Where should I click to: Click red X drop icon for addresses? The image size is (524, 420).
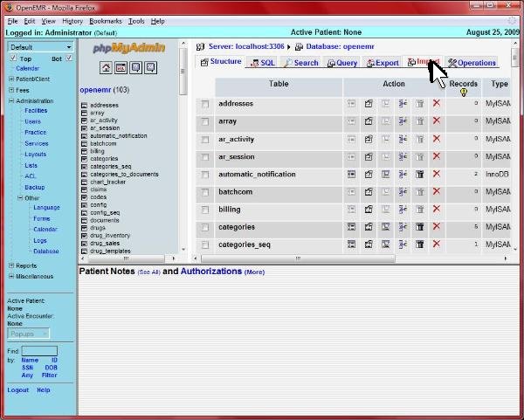point(436,103)
